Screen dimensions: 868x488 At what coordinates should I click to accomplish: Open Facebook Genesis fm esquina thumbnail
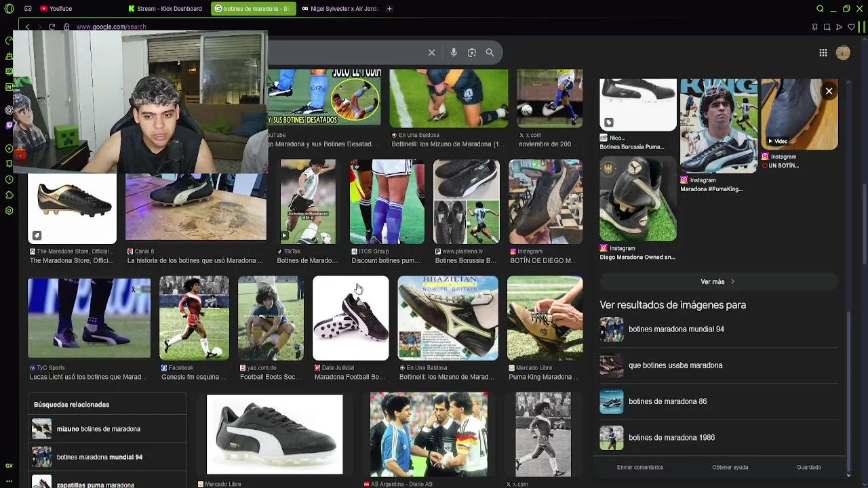coord(194,318)
